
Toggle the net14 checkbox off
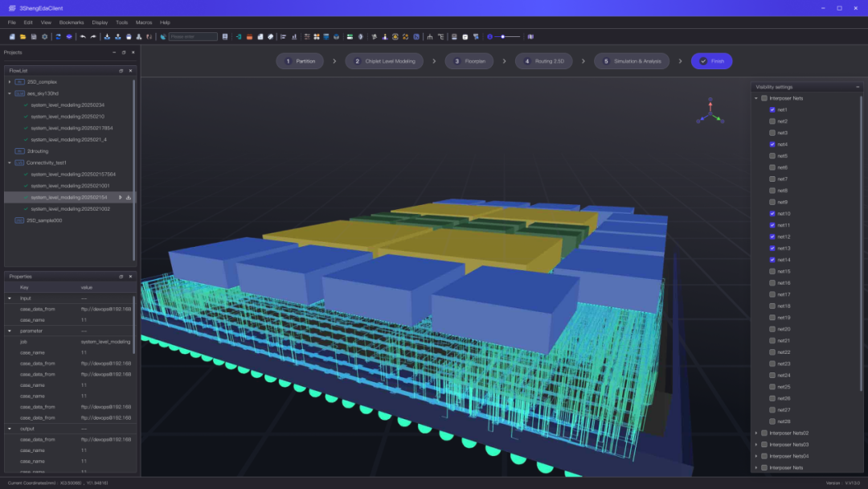(x=772, y=260)
